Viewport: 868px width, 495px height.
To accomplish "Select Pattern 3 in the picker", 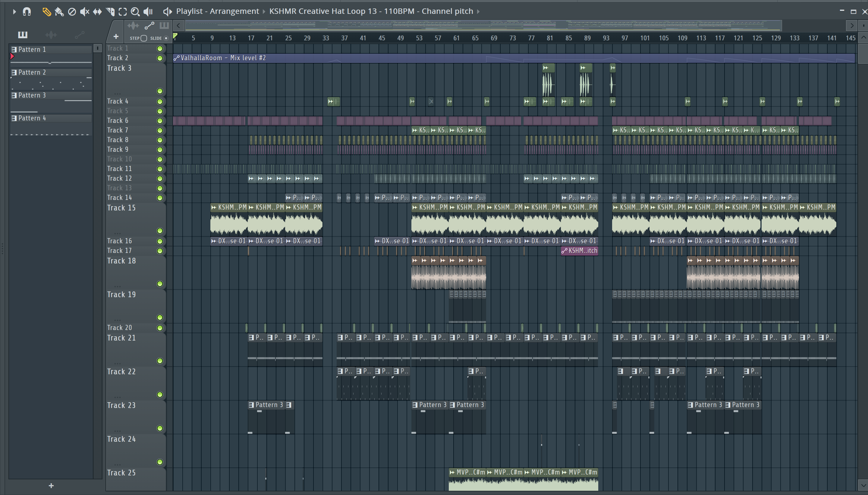I will (51, 95).
